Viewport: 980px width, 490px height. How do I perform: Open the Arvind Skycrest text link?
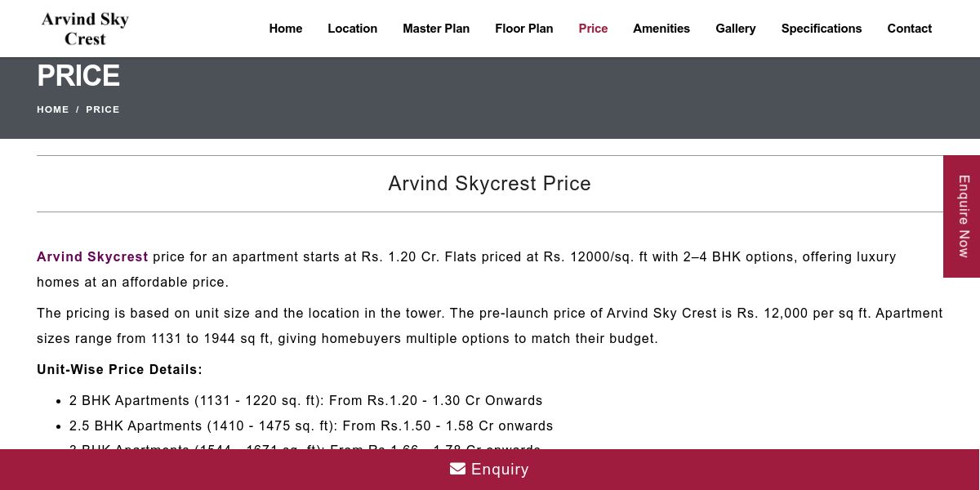92,256
